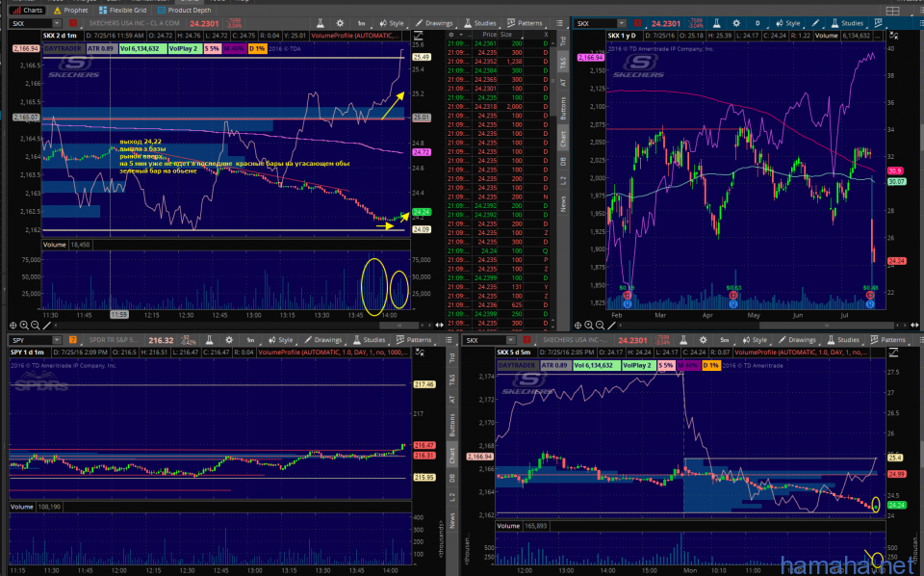Click the DAYTRADER label on the SKX 1m chart
This screenshot has width=924, height=576.
click(63, 48)
